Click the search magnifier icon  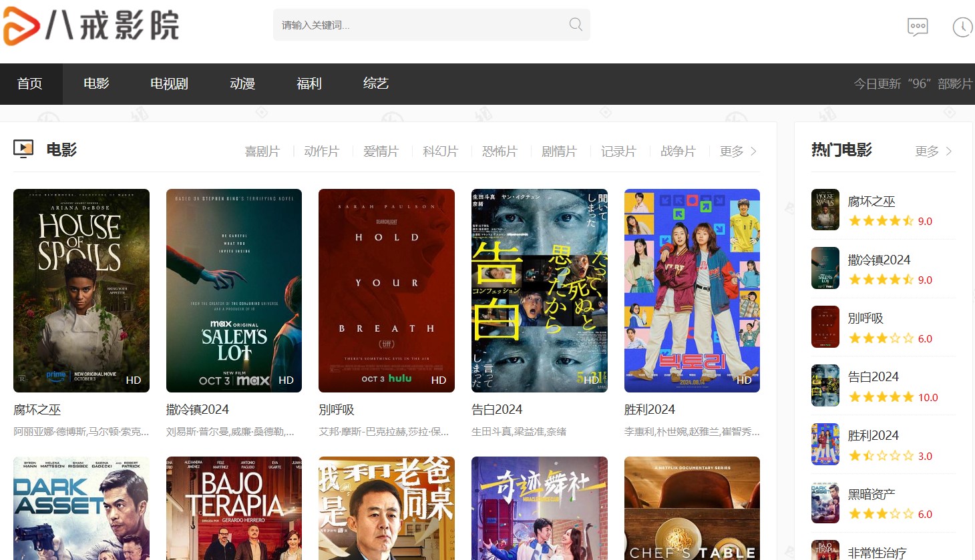coord(576,25)
